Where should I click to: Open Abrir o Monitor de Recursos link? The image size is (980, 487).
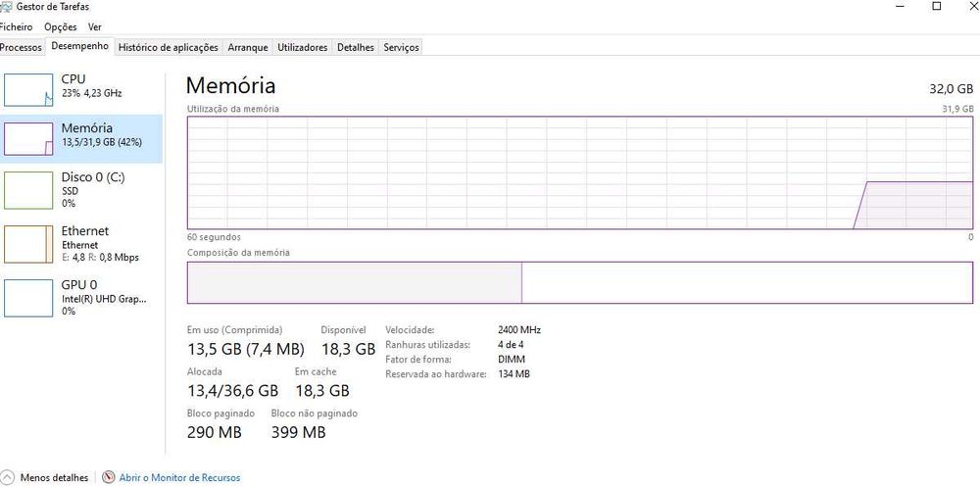179,477
